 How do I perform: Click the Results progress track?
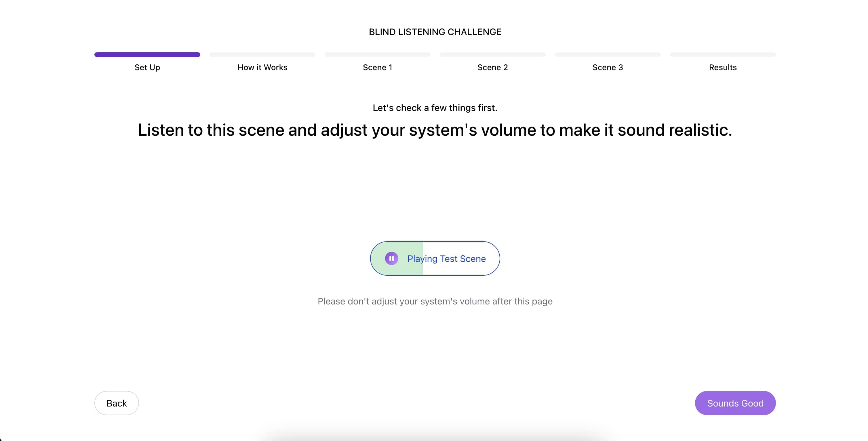[x=722, y=54]
